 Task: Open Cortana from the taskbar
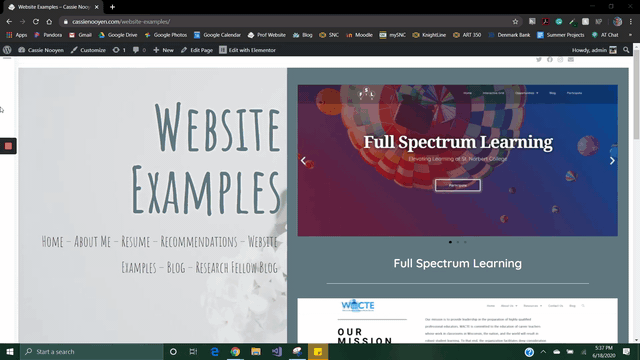173,351
